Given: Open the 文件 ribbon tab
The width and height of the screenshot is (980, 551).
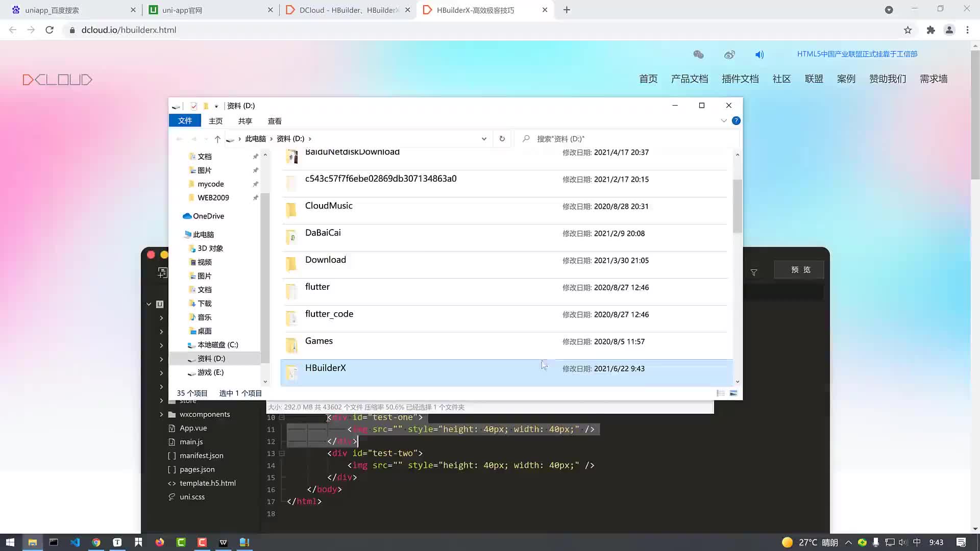Looking at the screenshot, I should click(x=185, y=121).
